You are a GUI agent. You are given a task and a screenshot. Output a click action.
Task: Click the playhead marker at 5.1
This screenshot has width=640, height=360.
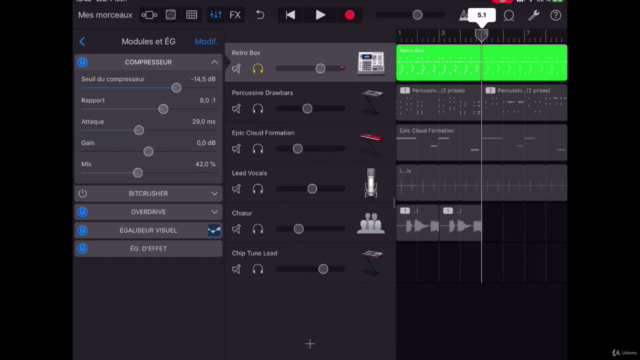482,35
